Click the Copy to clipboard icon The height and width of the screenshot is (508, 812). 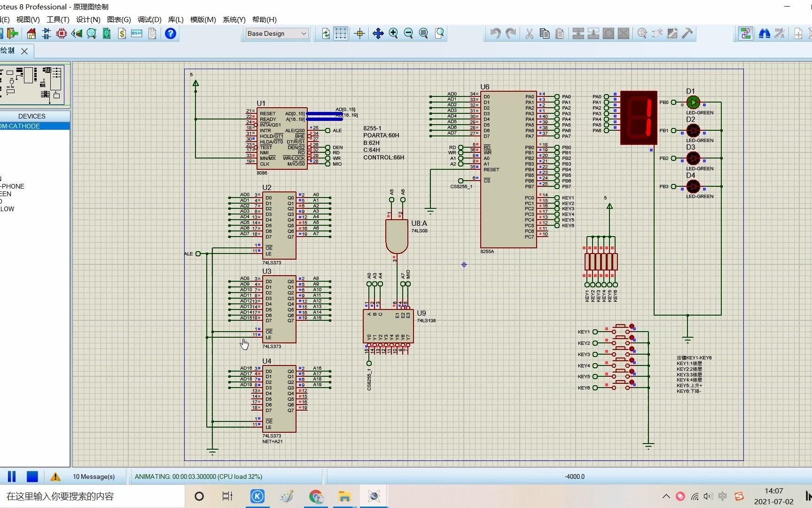click(x=545, y=33)
